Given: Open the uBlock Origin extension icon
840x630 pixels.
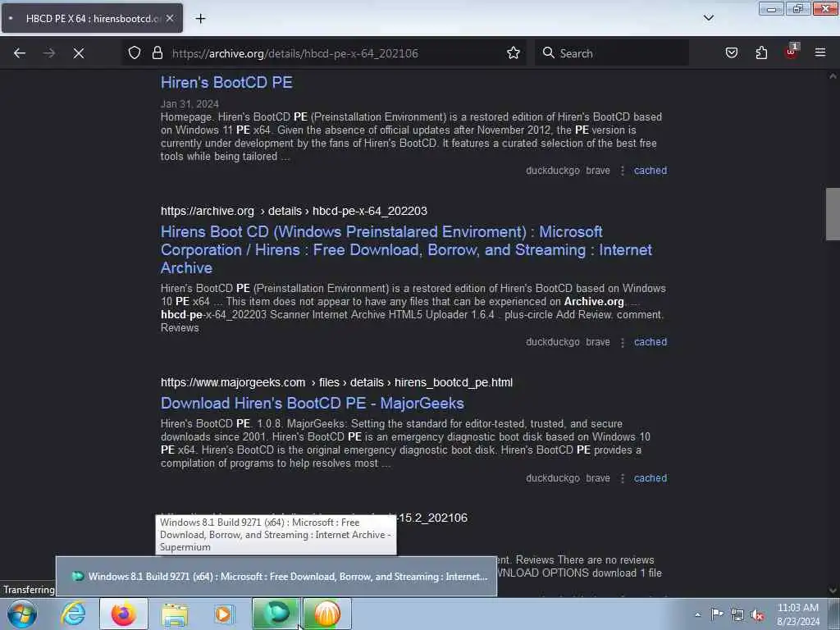Looking at the screenshot, I should pyautogui.click(x=792, y=52).
